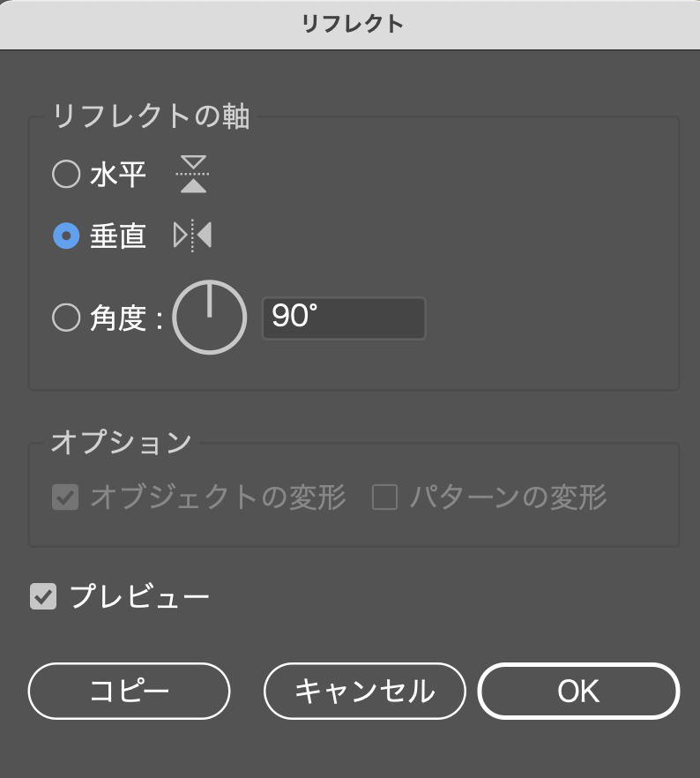The width and height of the screenshot is (700, 778).
Task: Select the 水平 radio button
Action: pos(66,175)
